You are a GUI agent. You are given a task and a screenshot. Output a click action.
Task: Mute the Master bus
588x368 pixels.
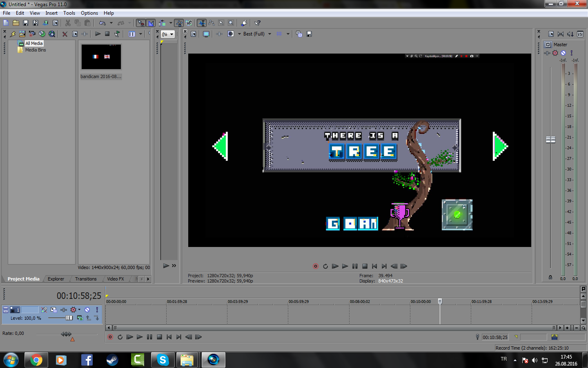[563, 53]
